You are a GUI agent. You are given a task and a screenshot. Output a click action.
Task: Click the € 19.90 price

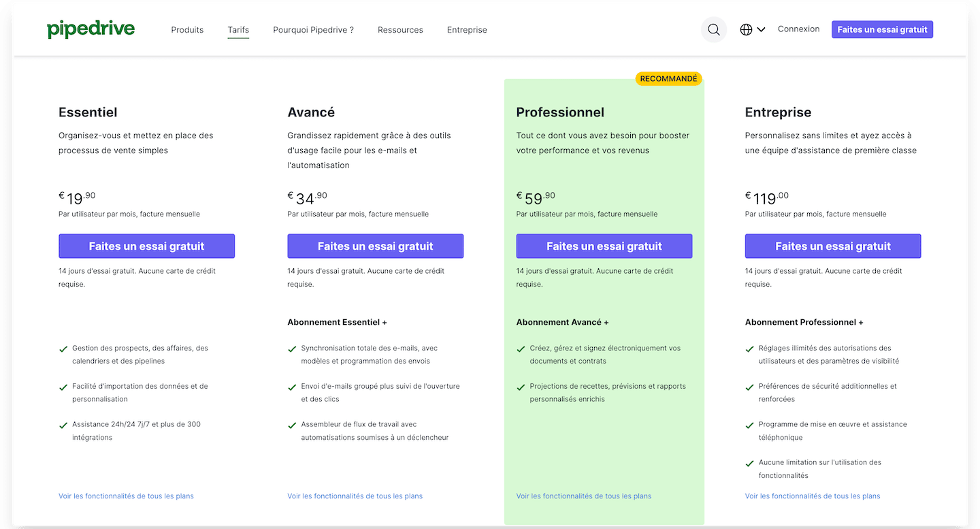(x=77, y=198)
